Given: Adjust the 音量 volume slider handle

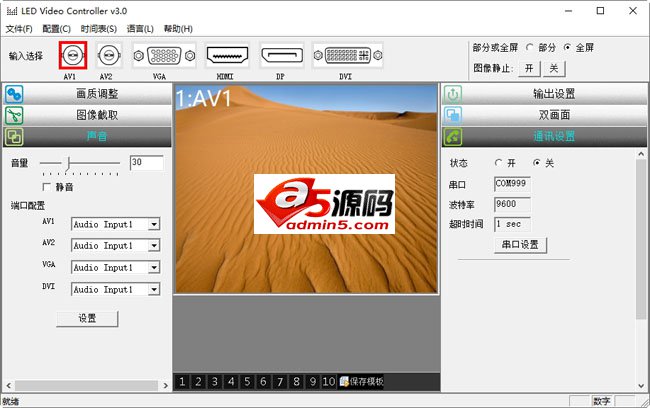Looking at the screenshot, I should tap(69, 163).
